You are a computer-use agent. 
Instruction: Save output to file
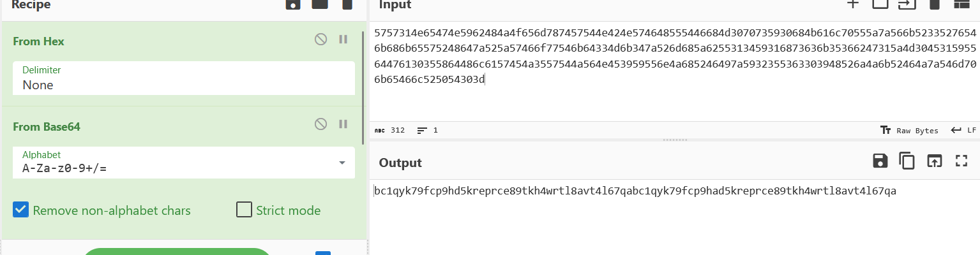(880, 161)
